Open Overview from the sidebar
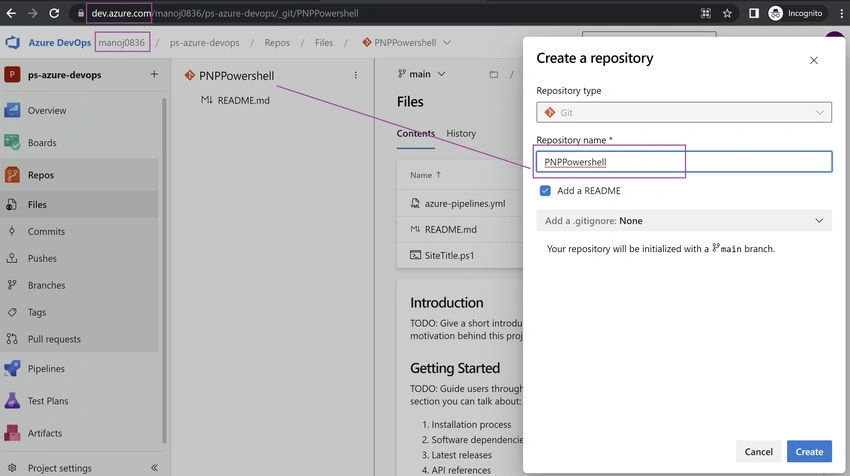This screenshot has height=476, width=850. (47, 111)
